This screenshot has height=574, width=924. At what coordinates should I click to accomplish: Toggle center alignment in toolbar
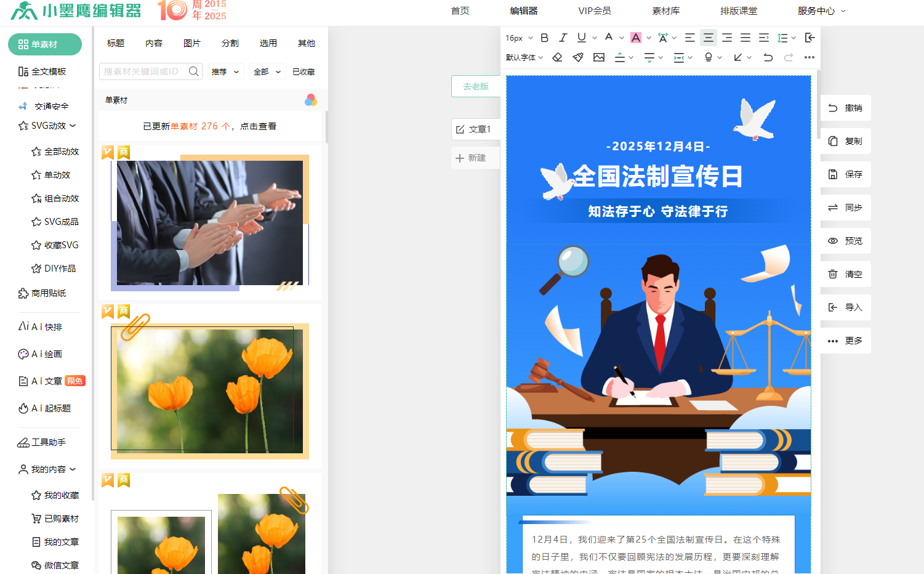tap(709, 38)
